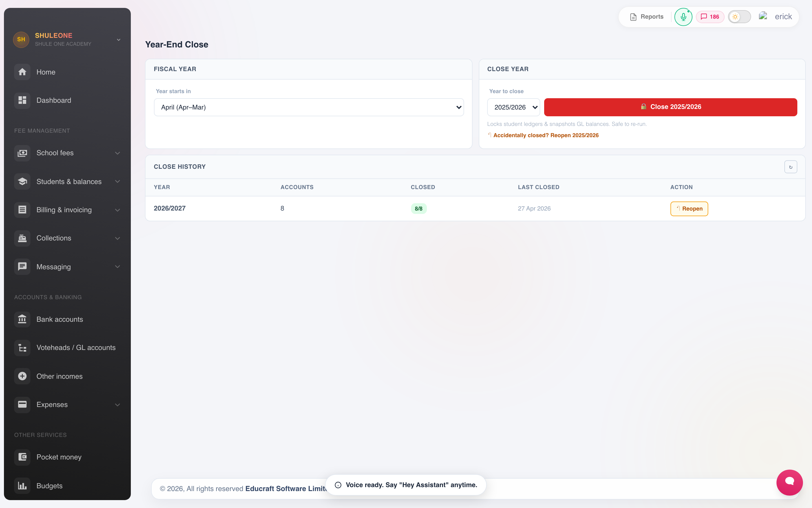Select Other incomes in the sidebar
This screenshot has width=812, height=508.
67,376
